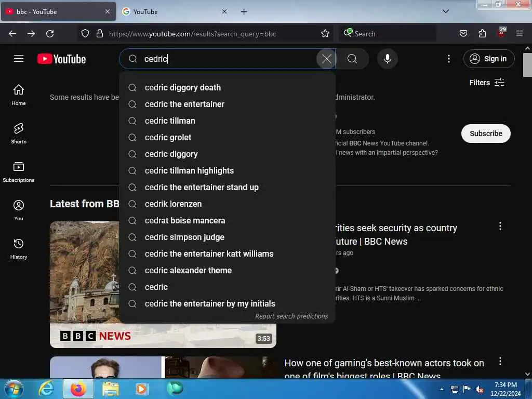Go back to the previous page
This screenshot has height=399, width=532.
pyautogui.click(x=12, y=34)
